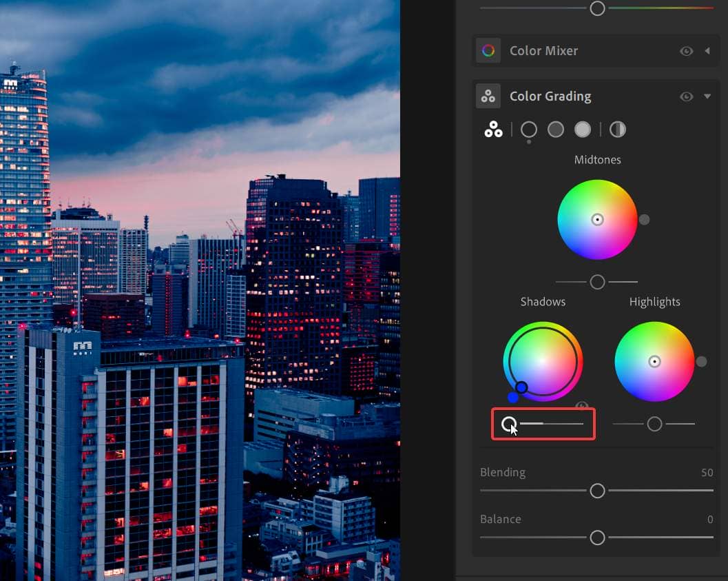728x581 pixels.
Task: Expand the Color Mixer panel arrow
Action: pos(707,50)
